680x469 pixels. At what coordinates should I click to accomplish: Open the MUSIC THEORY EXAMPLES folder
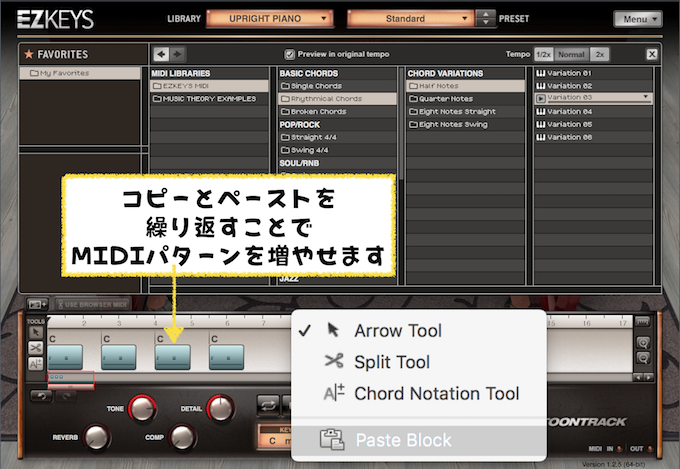tap(209, 99)
